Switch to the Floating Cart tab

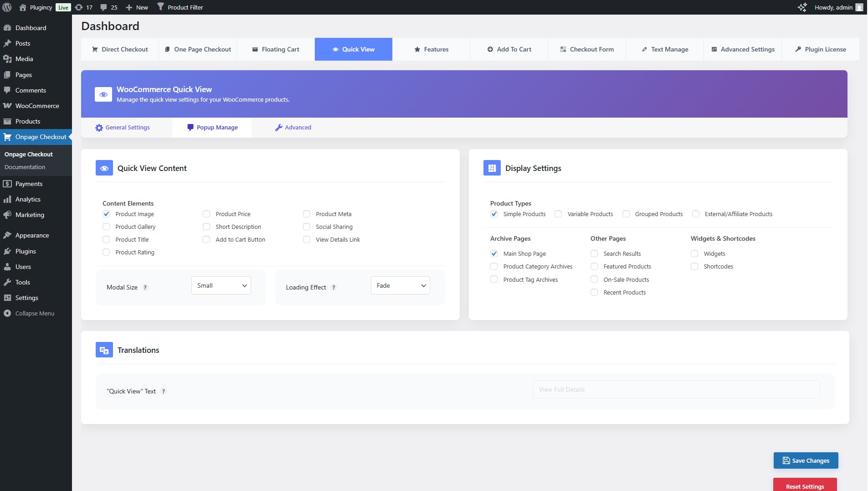point(276,49)
